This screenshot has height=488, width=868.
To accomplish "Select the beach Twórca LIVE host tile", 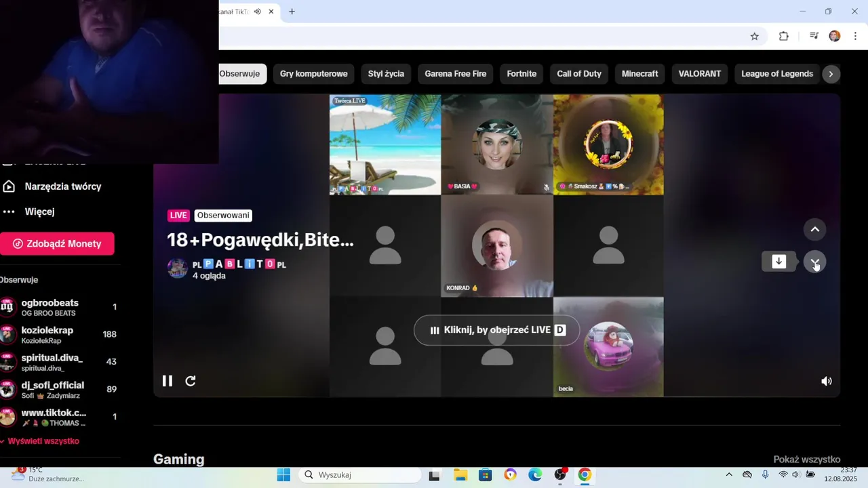I will point(385,145).
